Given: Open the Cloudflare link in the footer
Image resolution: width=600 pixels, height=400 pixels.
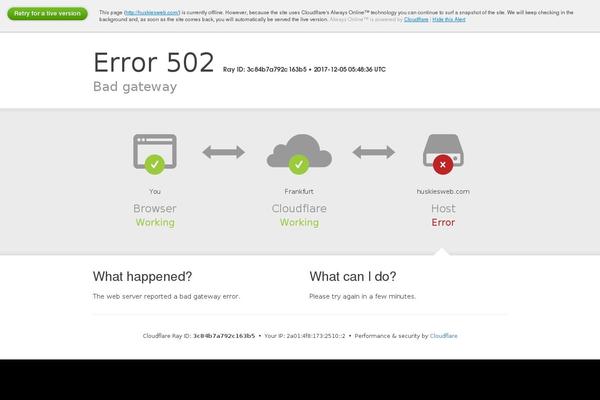Looking at the screenshot, I should click(443, 336).
